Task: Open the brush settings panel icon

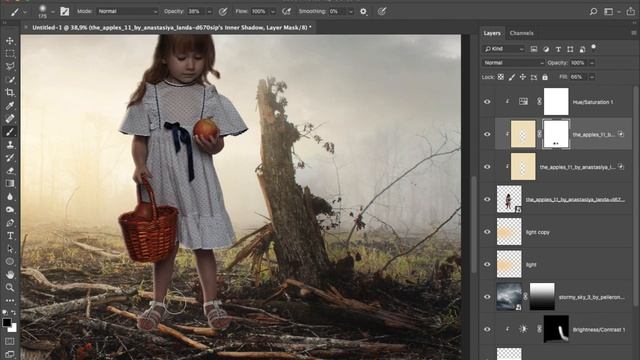Action: coord(64,11)
